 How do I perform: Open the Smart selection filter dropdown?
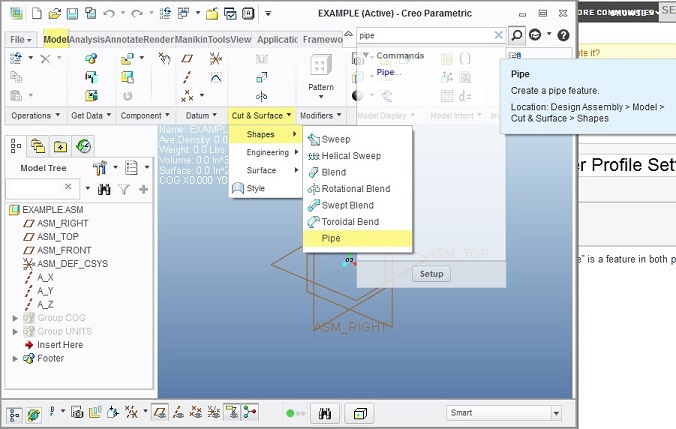tap(556, 413)
